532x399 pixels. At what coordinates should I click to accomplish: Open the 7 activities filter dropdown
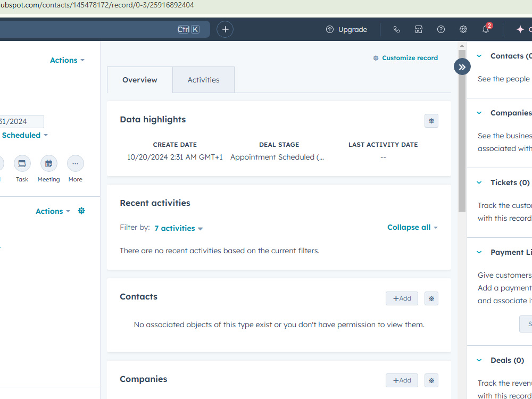178,228
